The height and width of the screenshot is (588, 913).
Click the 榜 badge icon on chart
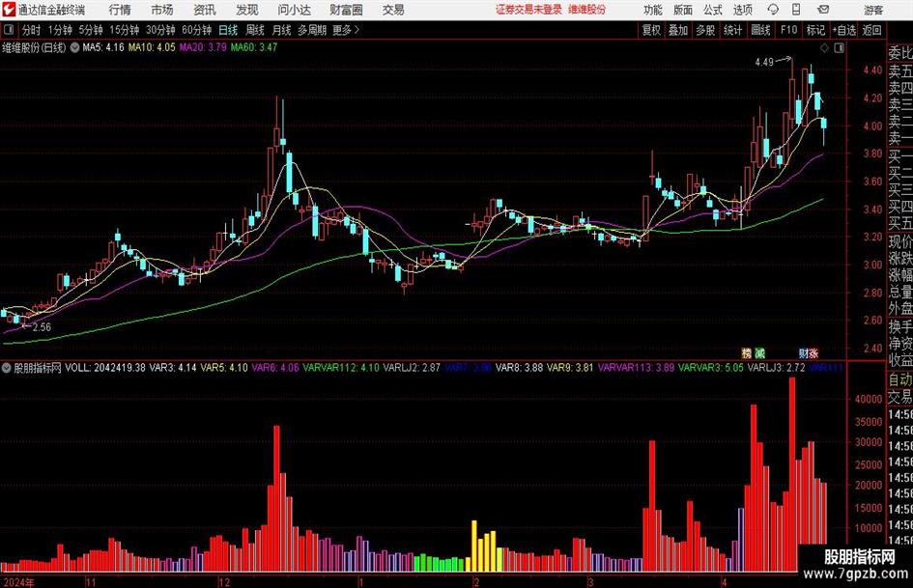(x=747, y=352)
